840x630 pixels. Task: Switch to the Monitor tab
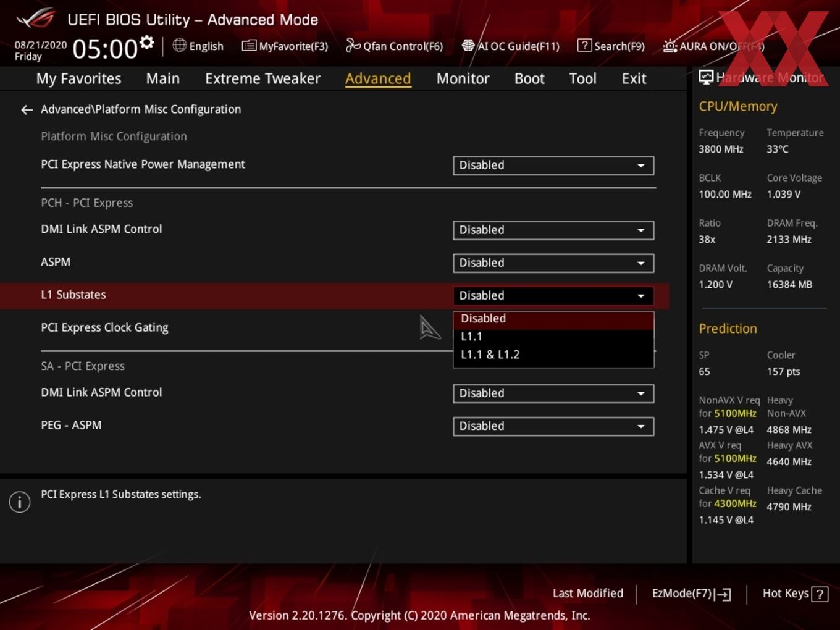463,79
